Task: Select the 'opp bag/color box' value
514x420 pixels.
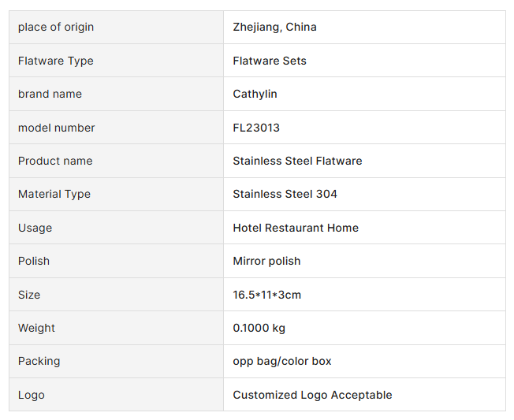Action: click(282, 361)
